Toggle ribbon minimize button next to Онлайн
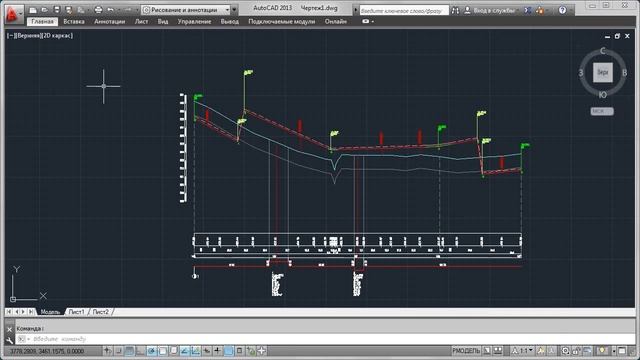 pos(367,22)
